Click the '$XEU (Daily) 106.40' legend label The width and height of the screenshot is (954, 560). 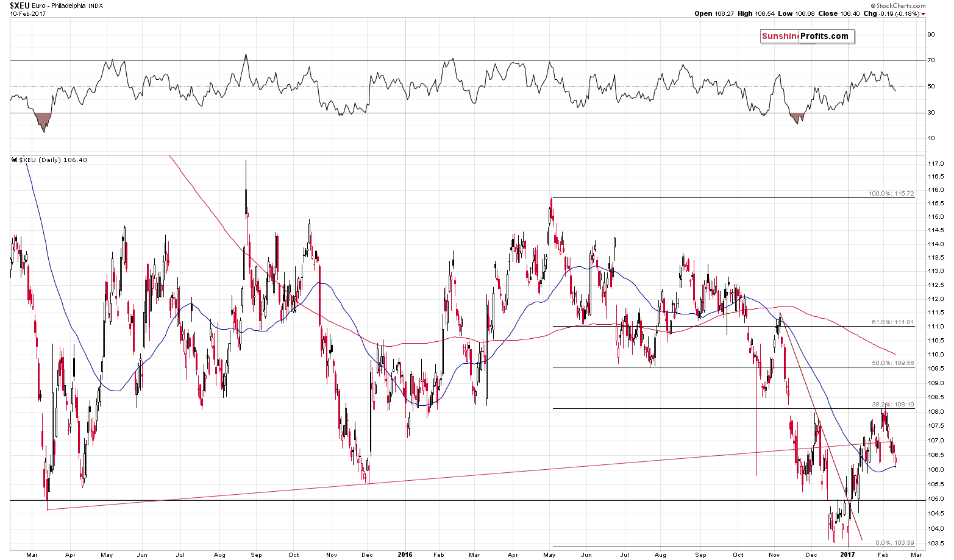point(53,160)
